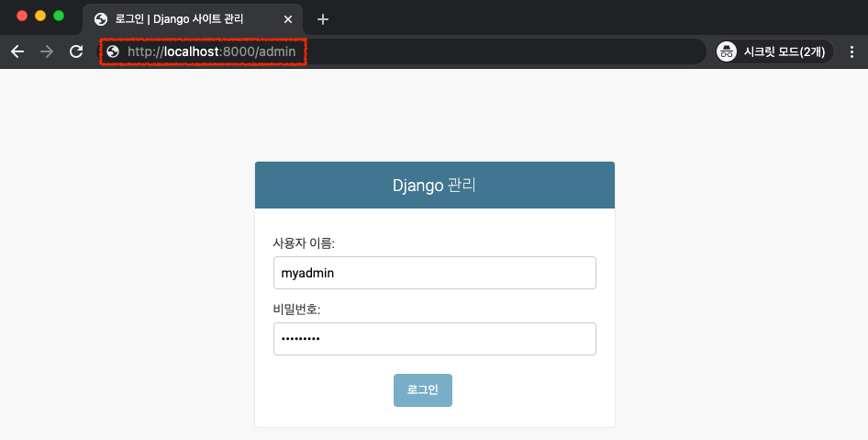
Task: Click the forward navigation arrow
Action: tap(47, 51)
